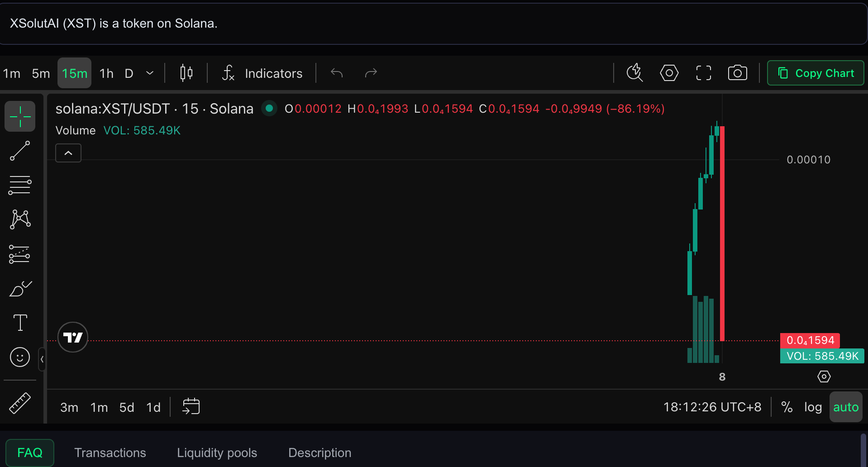The height and width of the screenshot is (467, 868).
Task: Open the candlestick chart type menu
Action: coord(186,73)
